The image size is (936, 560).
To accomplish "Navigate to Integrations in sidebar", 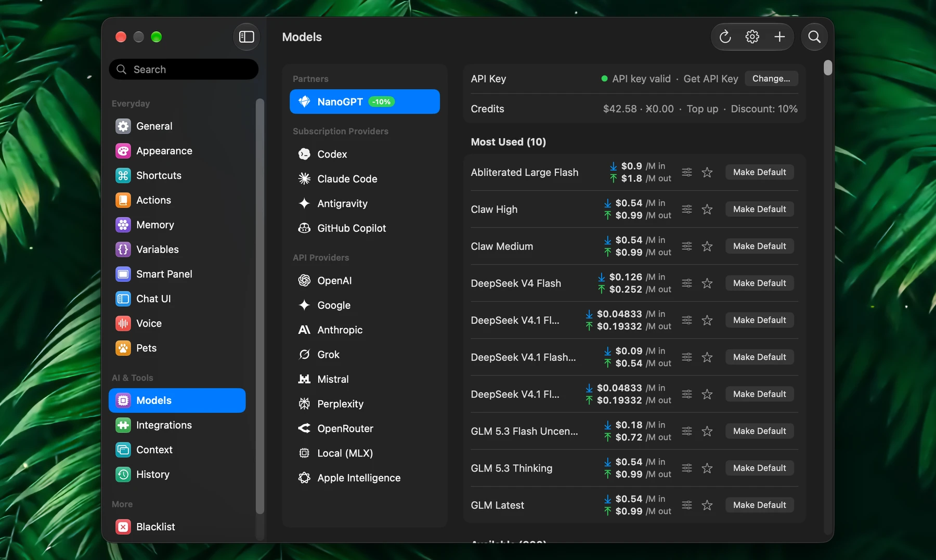I will (177, 425).
